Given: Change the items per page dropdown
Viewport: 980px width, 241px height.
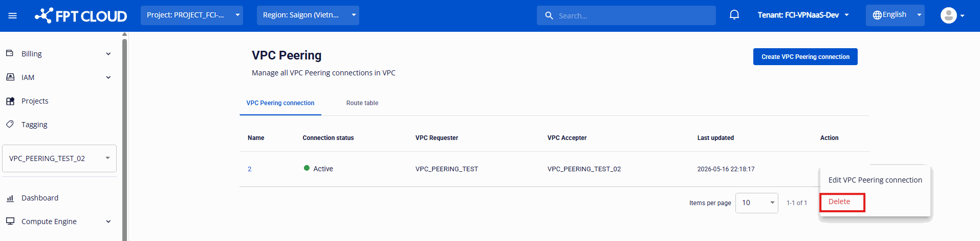Looking at the screenshot, I should [756, 203].
